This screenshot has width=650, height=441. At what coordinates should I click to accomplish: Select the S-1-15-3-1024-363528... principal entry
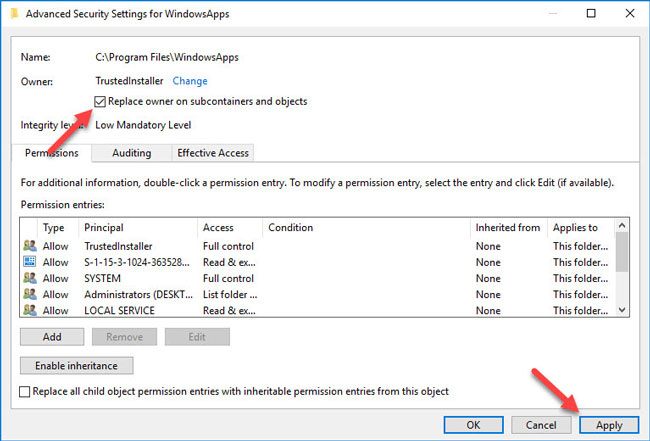coord(137,262)
